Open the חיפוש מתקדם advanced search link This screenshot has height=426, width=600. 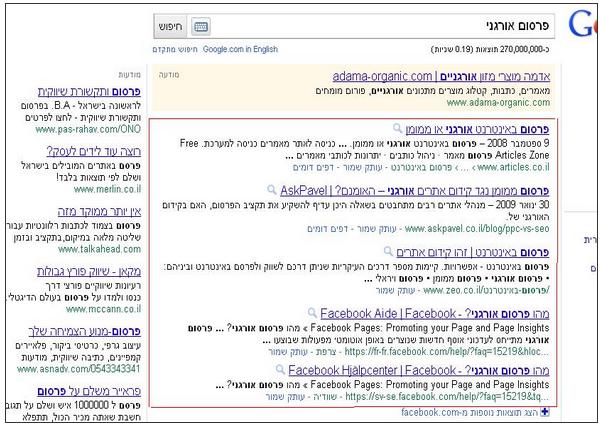tap(175, 49)
